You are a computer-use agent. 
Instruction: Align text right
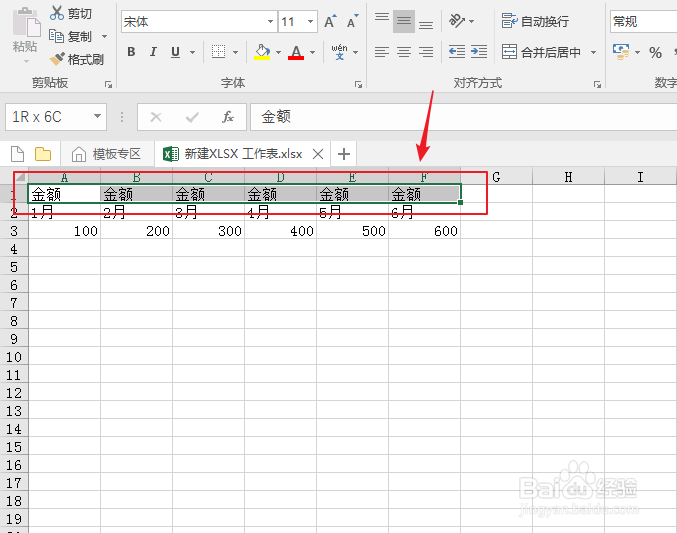426,52
